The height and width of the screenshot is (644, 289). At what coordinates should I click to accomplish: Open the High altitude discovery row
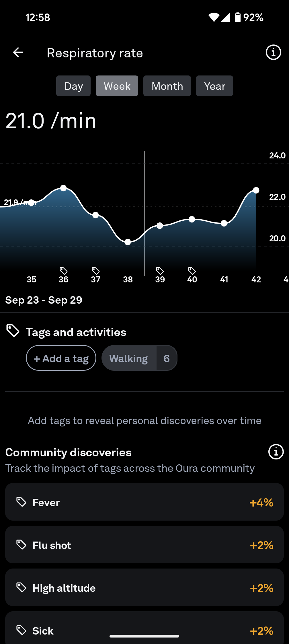(144, 588)
